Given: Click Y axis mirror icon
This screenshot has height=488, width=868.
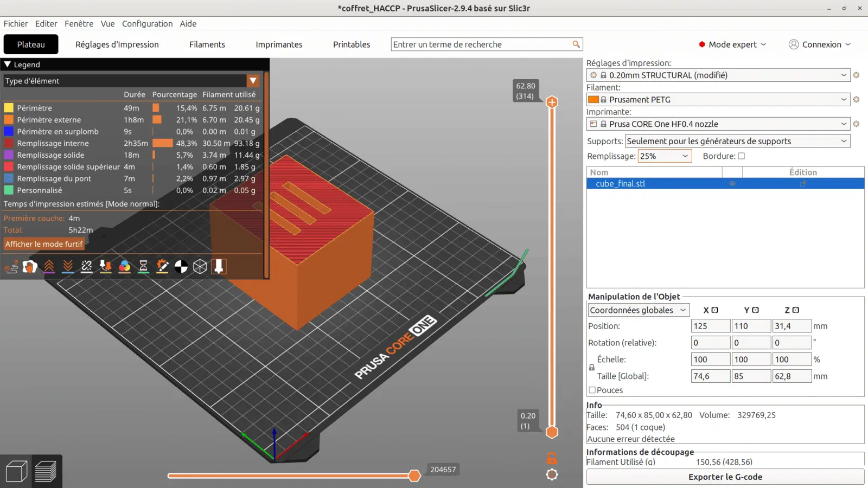Looking at the screenshot, I should coord(755,310).
